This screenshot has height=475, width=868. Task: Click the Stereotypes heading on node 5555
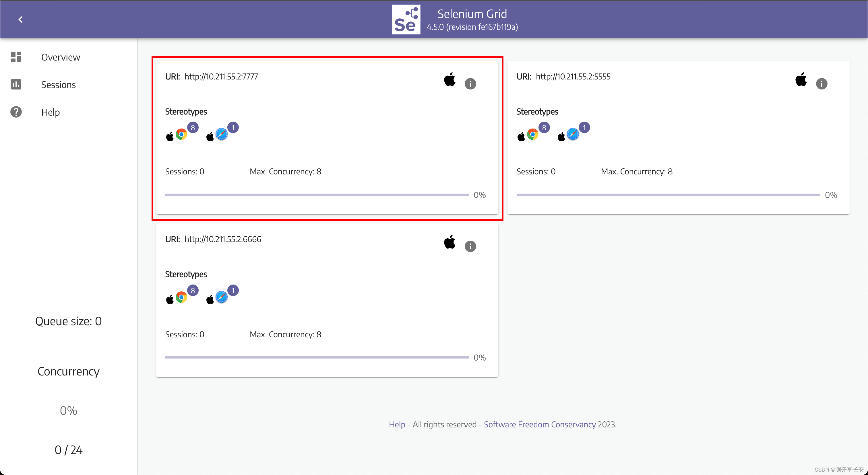click(x=537, y=112)
